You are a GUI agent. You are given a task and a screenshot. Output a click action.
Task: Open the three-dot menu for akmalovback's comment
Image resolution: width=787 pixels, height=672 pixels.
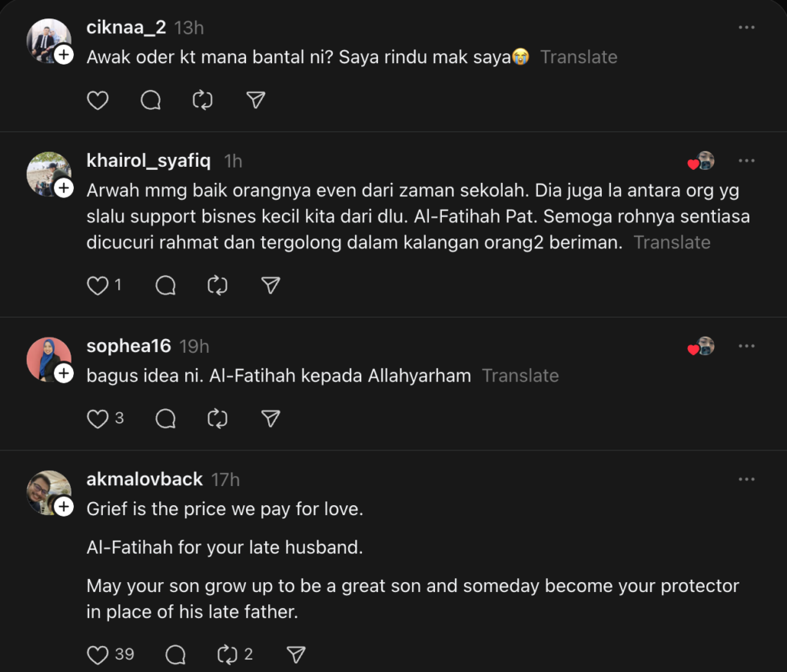746,479
